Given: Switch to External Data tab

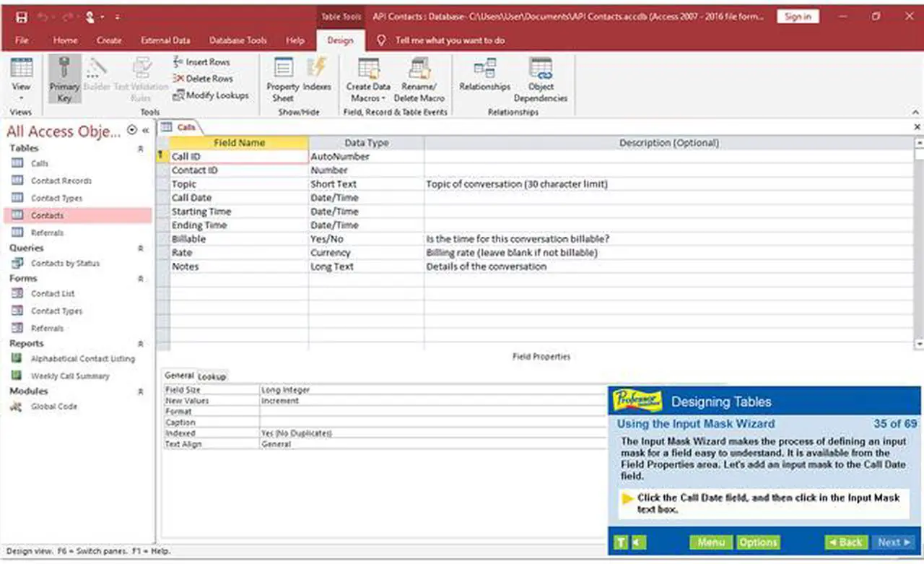Looking at the screenshot, I should click(x=165, y=40).
